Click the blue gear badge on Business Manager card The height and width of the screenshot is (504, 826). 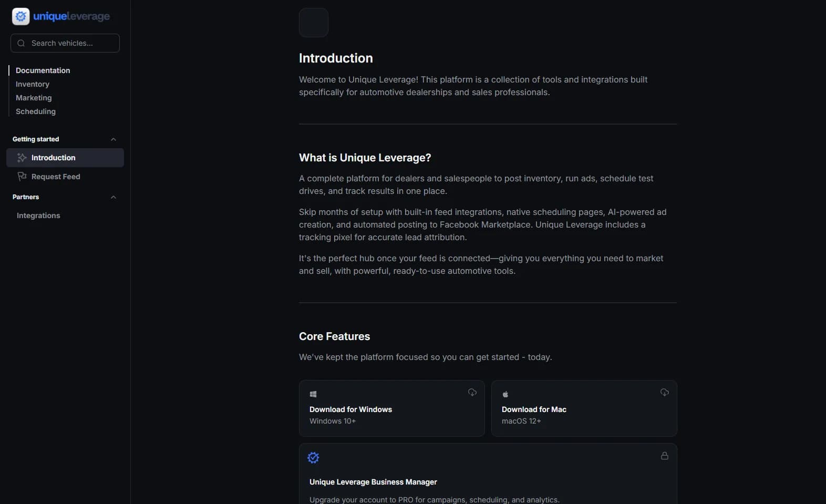[x=313, y=458]
